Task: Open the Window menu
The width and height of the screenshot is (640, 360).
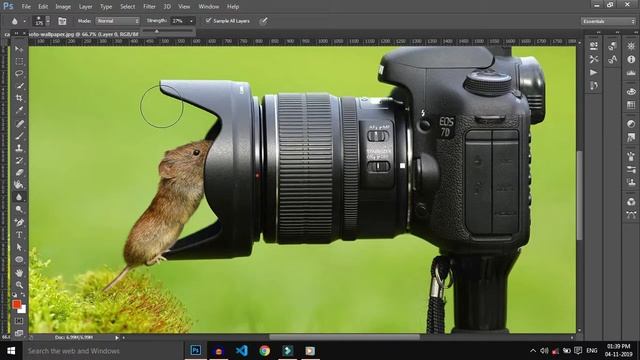Action: click(209, 7)
